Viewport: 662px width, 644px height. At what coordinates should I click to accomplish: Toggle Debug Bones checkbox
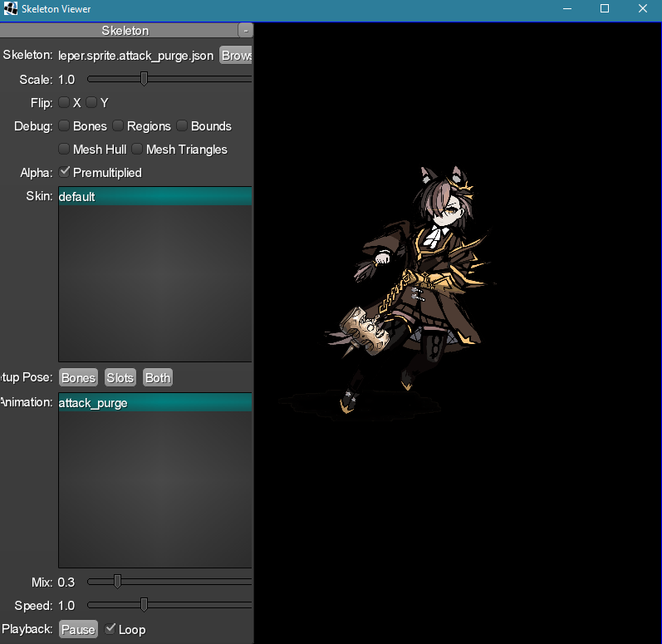(x=64, y=125)
